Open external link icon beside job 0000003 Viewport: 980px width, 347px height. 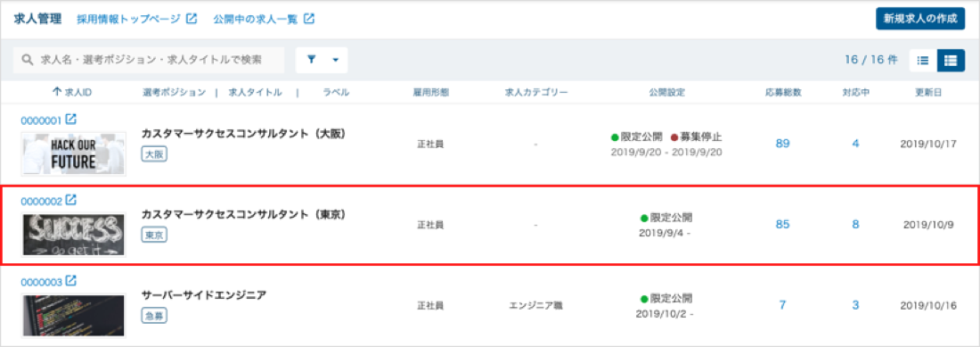pyautogui.click(x=71, y=281)
